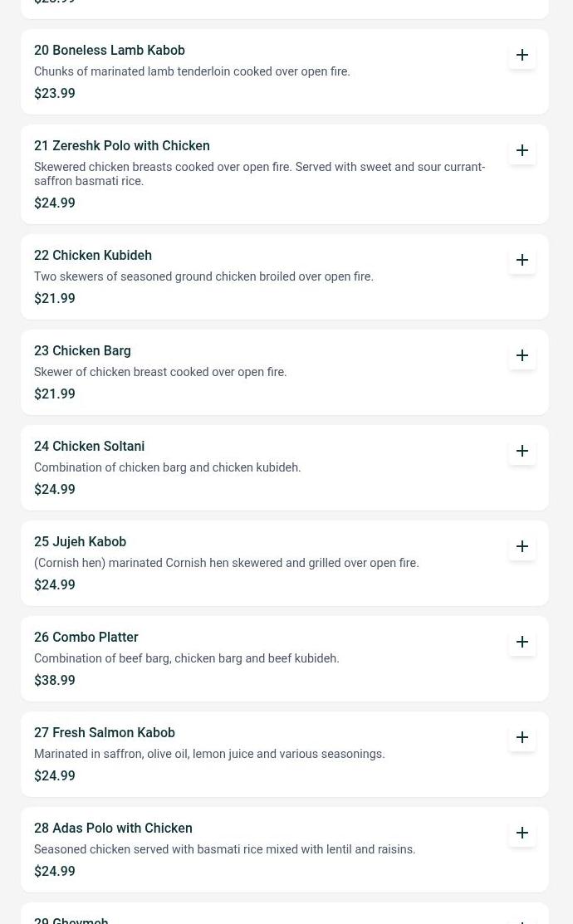Image resolution: width=573 pixels, height=924 pixels.
Task: Add Zereshk Polo with Chicken to cart
Action: tap(522, 150)
